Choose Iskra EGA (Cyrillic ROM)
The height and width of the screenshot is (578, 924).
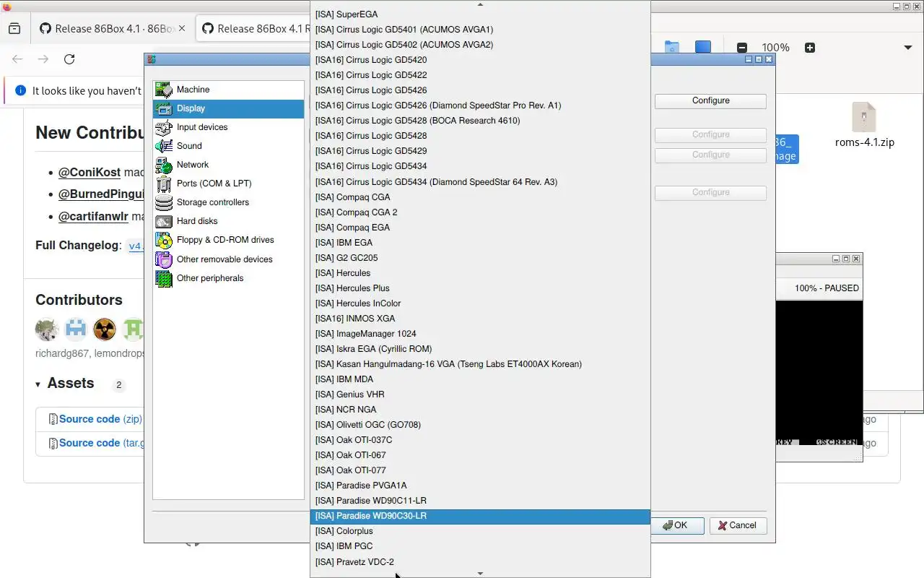click(480, 349)
